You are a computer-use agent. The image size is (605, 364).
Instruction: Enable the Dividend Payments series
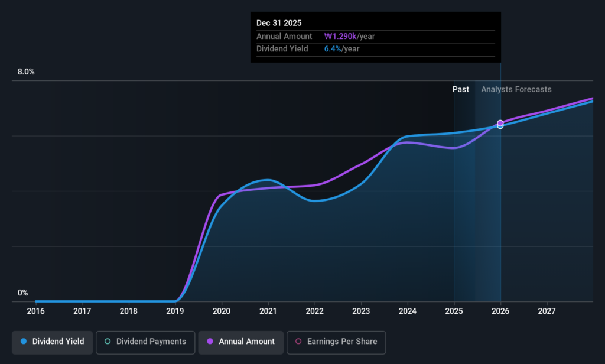[x=145, y=342]
